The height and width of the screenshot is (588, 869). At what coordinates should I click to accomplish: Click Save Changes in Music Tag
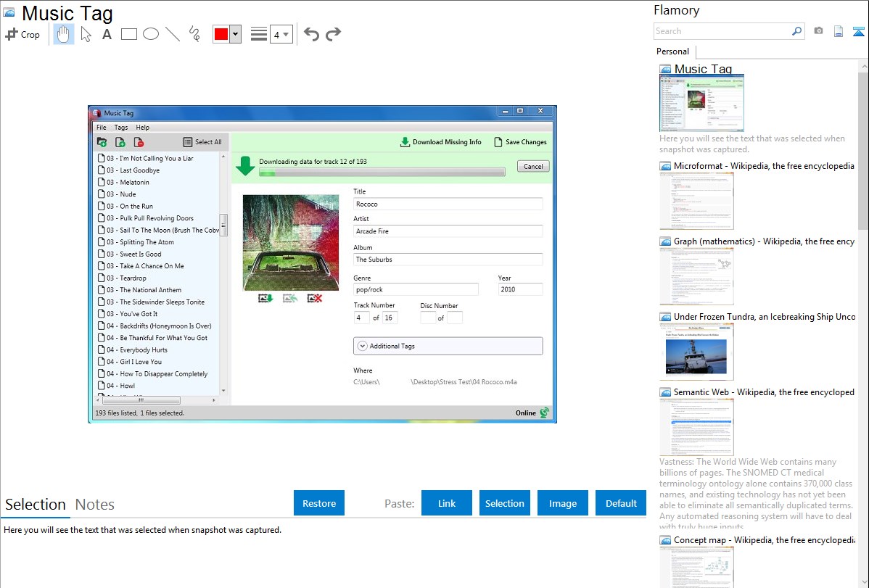tap(520, 142)
